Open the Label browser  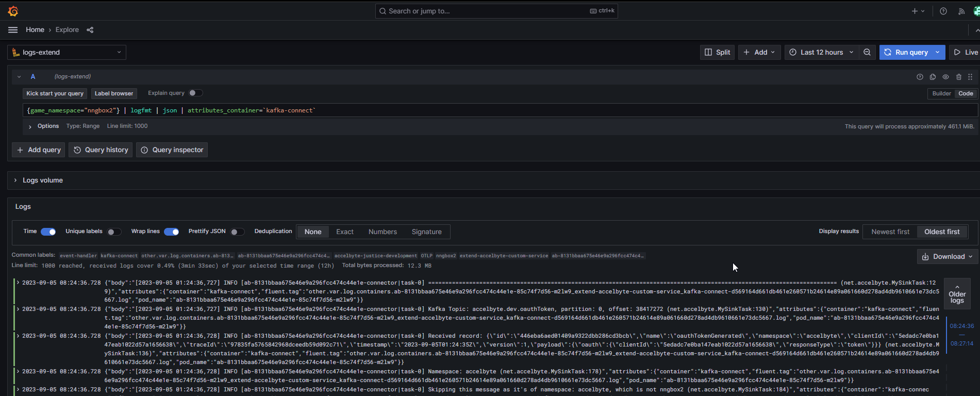click(x=114, y=93)
